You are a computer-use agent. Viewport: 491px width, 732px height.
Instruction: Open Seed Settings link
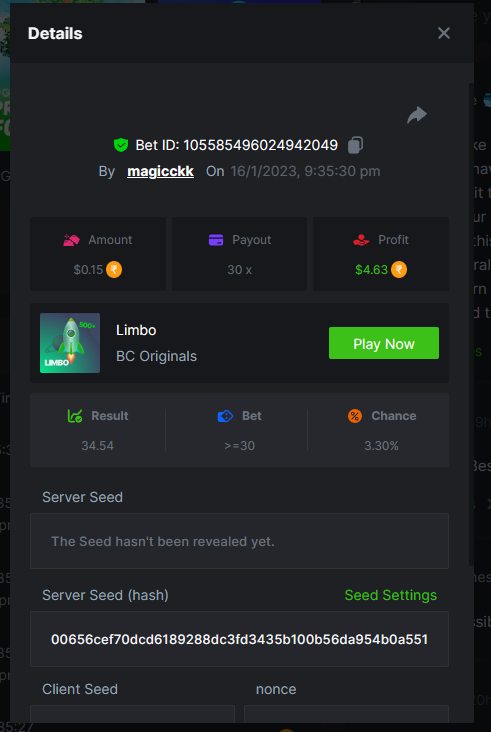tap(391, 595)
